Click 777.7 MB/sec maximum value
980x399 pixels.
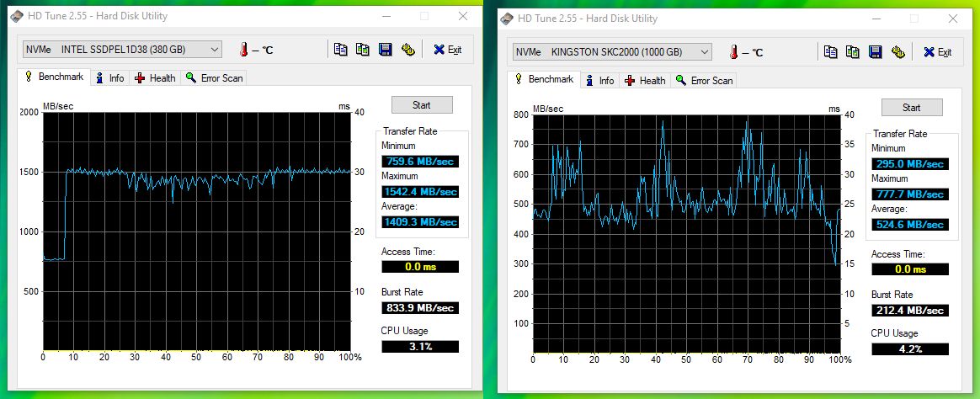point(910,194)
